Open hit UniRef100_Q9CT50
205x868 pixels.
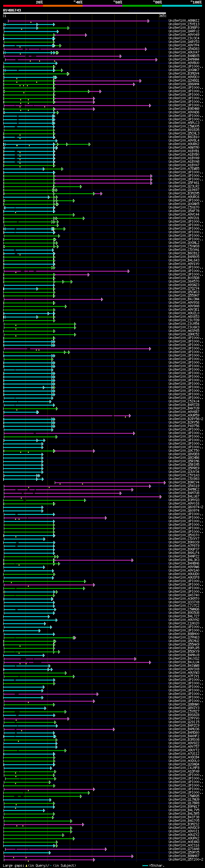tap(184, 451)
